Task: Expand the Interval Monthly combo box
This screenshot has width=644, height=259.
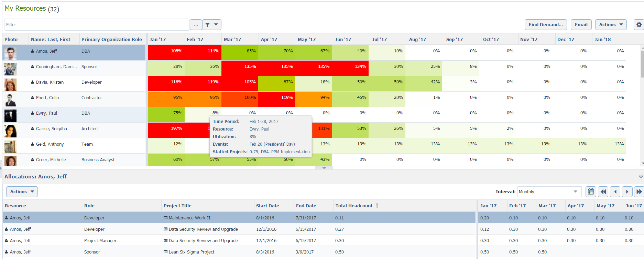Action: (575, 192)
